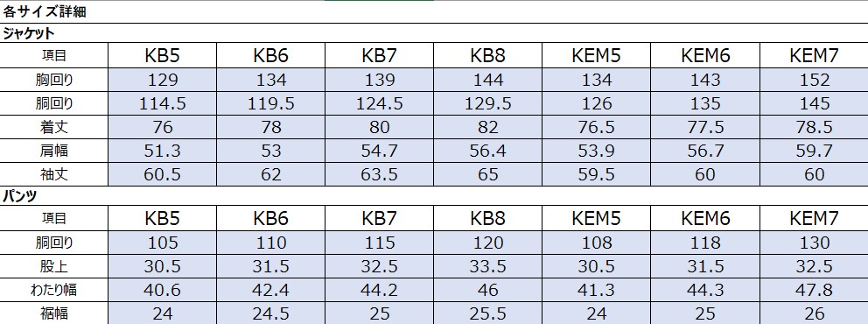Select the KEM7 column header in jacket table
The image size is (868, 324).
[x=814, y=55]
